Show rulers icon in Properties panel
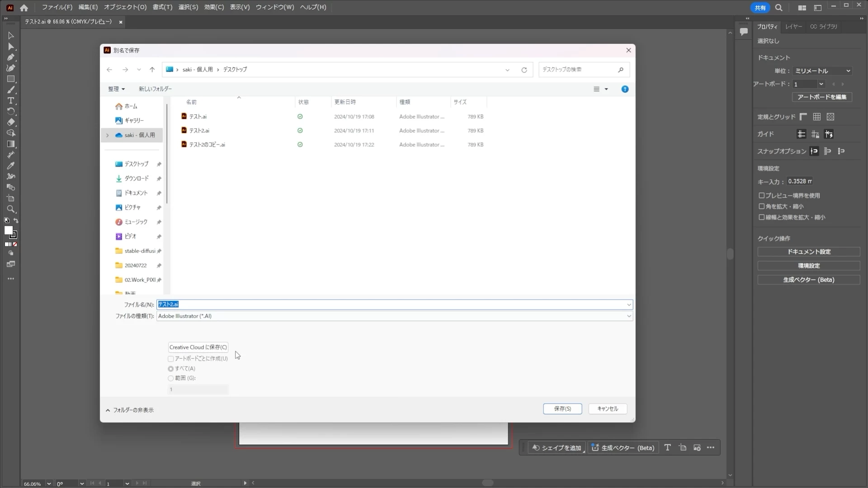 click(x=803, y=117)
